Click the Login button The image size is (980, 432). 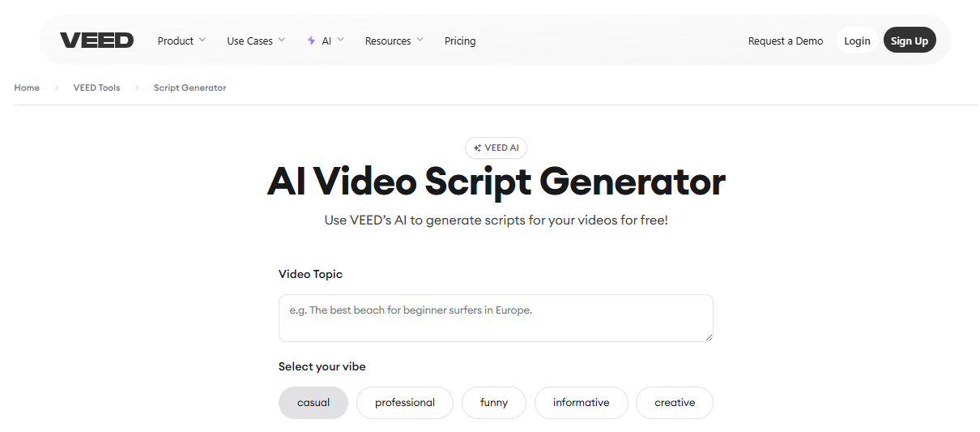[x=857, y=41]
